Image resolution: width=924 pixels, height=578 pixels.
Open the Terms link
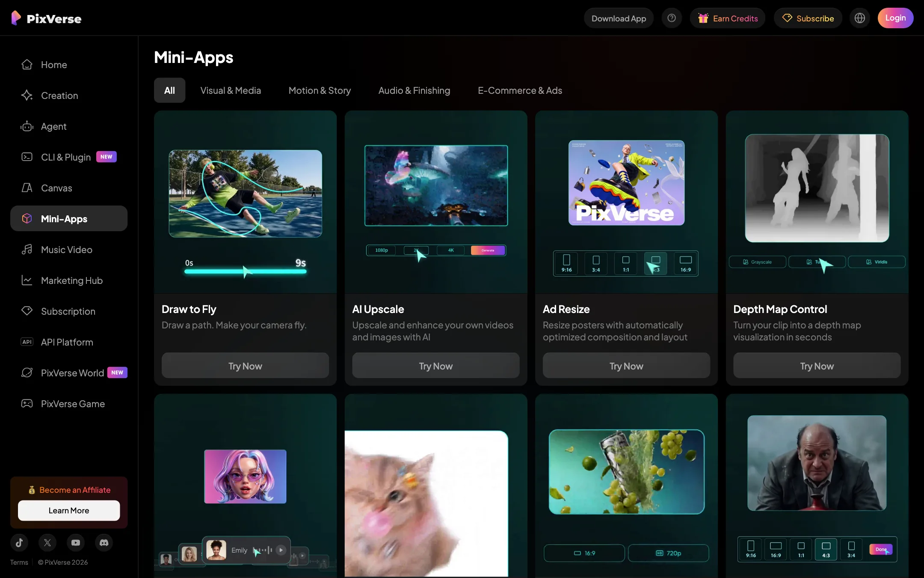point(19,562)
